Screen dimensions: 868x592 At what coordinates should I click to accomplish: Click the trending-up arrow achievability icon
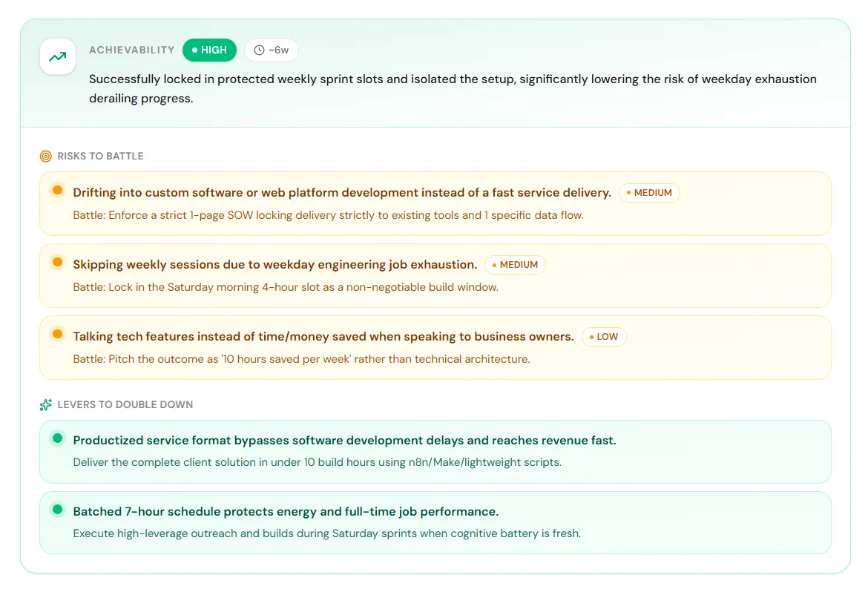[58, 56]
